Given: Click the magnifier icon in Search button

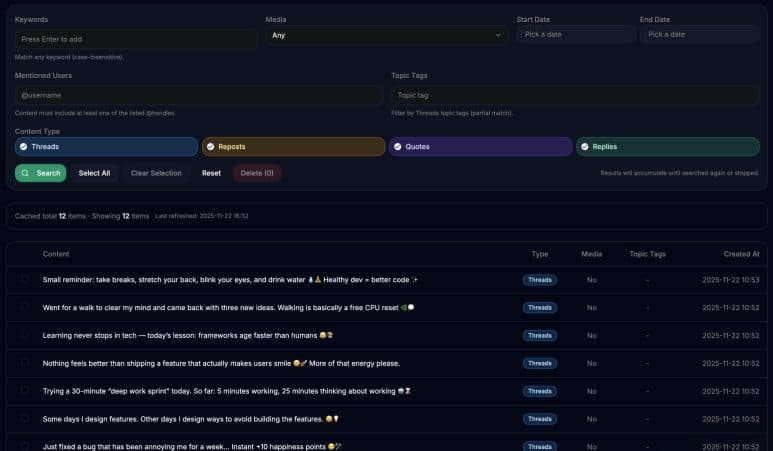Looking at the screenshot, I should click(x=25, y=173).
